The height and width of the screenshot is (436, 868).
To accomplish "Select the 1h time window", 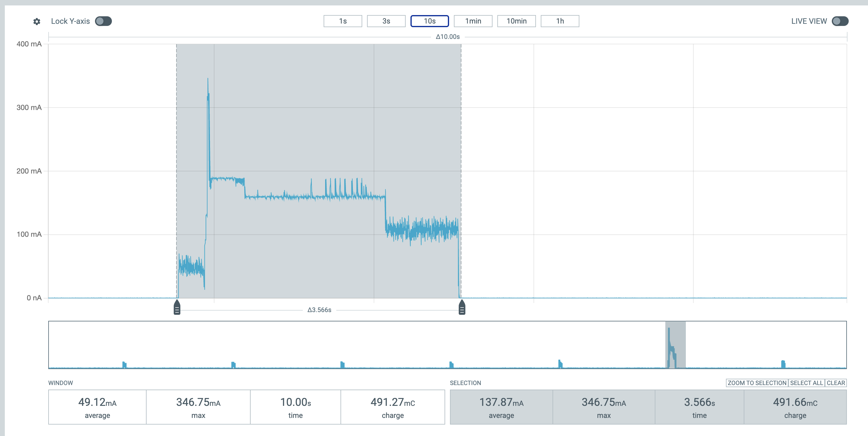I will pos(560,21).
